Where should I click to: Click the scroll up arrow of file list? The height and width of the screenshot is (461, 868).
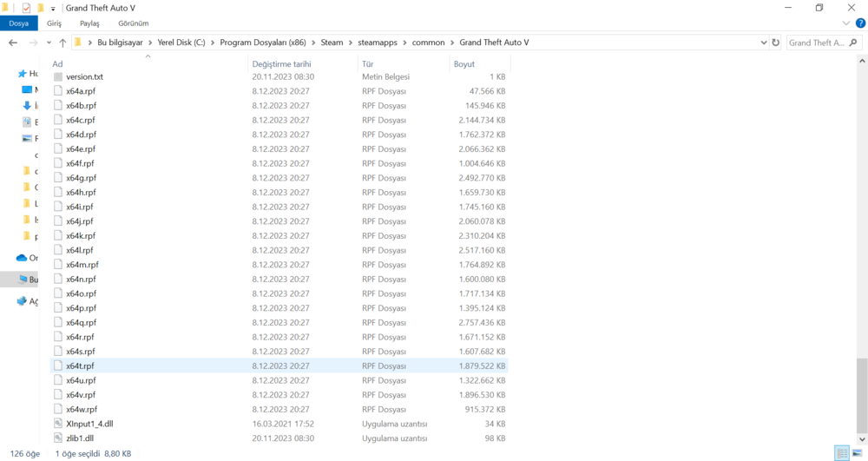coord(862,62)
